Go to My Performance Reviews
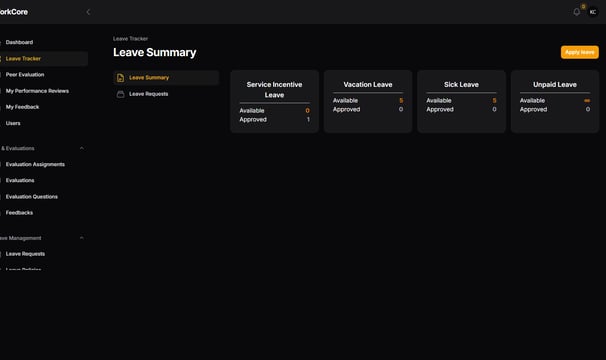 click(37, 91)
